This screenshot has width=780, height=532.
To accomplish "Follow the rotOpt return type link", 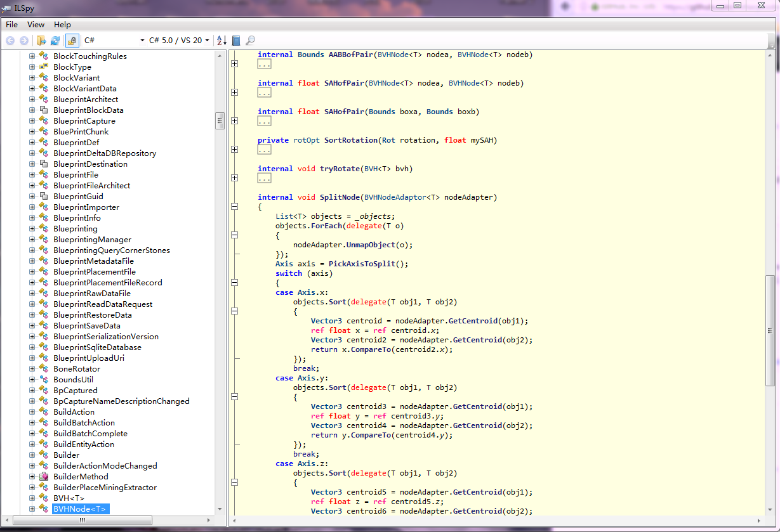I will click(x=307, y=140).
